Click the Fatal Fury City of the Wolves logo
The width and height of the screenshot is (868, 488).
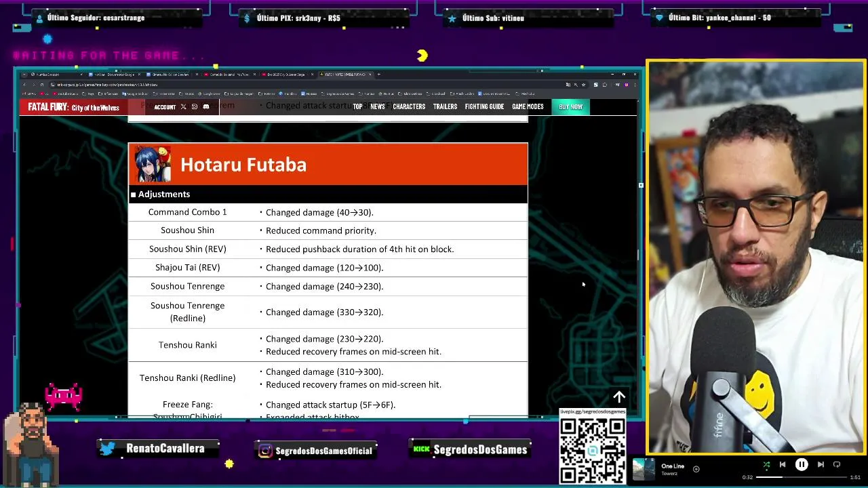(73, 107)
